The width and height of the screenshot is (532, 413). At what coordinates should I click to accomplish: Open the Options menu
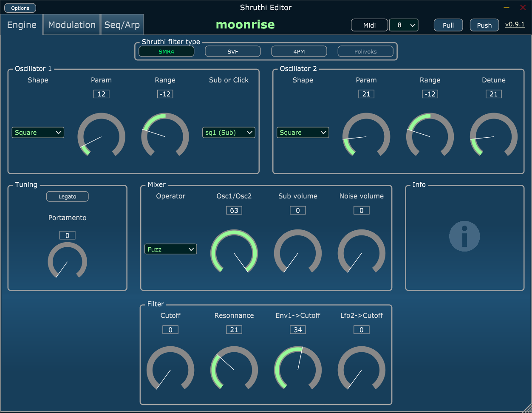pos(20,8)
